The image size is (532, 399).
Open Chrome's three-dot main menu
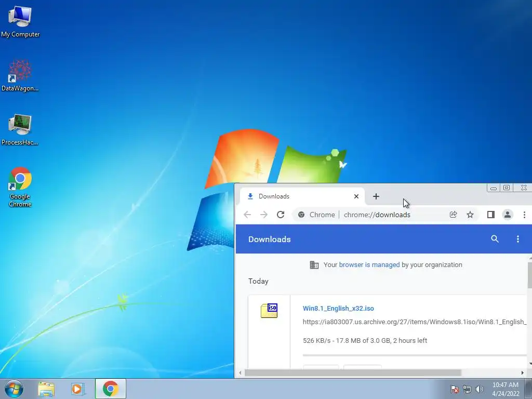click(x=524, y=215)
